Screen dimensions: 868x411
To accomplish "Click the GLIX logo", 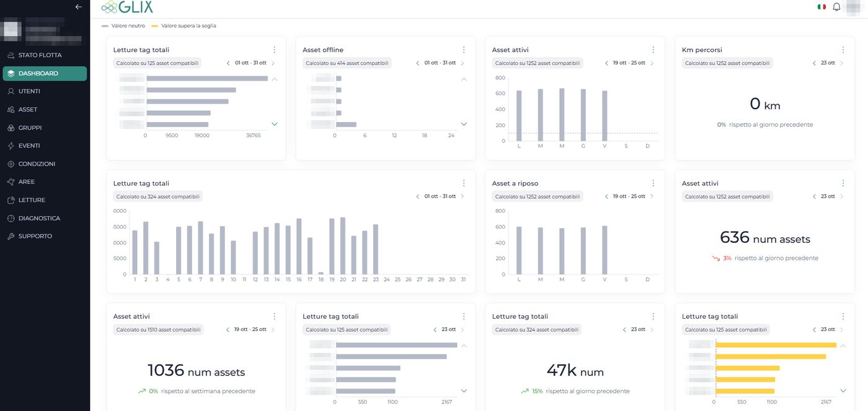I will (x=127, y=7).
